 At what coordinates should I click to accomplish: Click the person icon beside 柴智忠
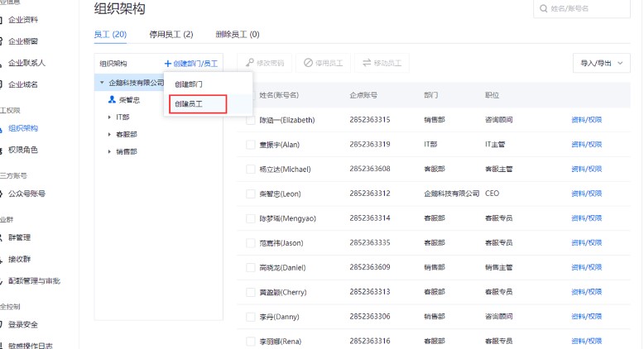(x=112, y=99)
